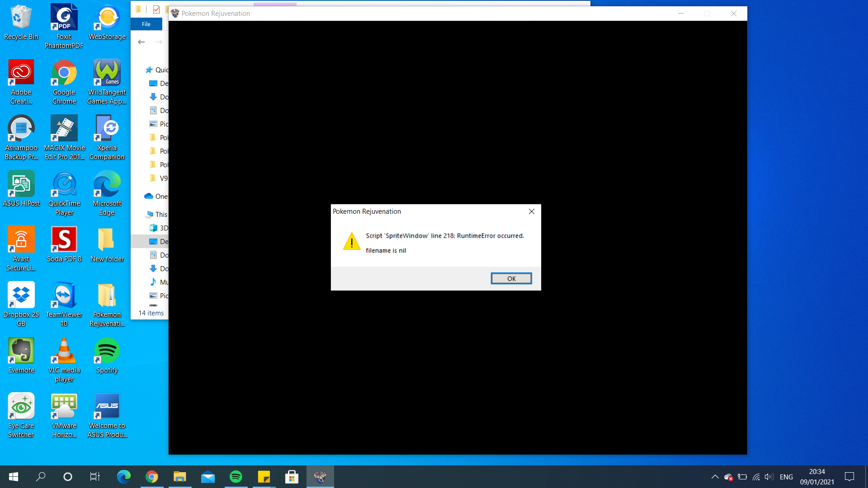Go forward in File Explorer navigation
868x488 pixels.
[159, 42]
